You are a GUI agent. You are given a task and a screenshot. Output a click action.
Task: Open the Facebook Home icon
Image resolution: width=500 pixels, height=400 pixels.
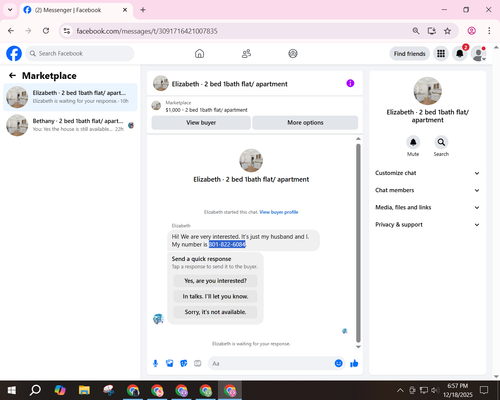(x=199, y=53)
